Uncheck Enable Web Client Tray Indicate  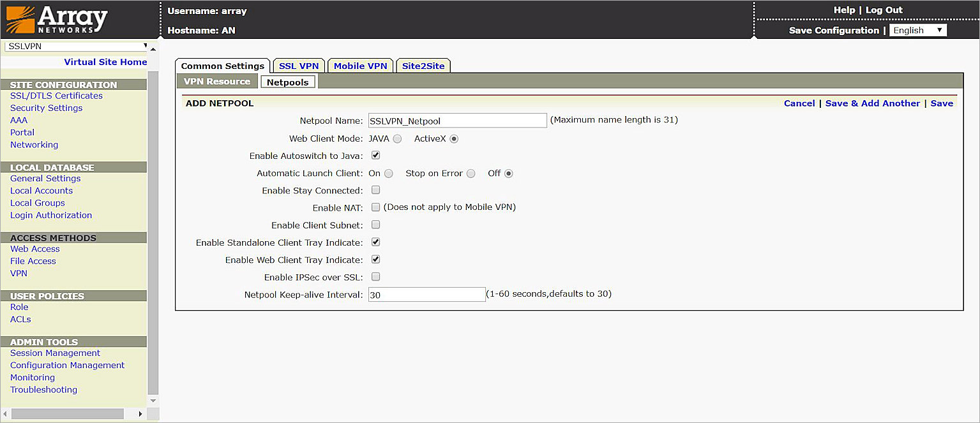pyautogui.click(x=375, y=259)
